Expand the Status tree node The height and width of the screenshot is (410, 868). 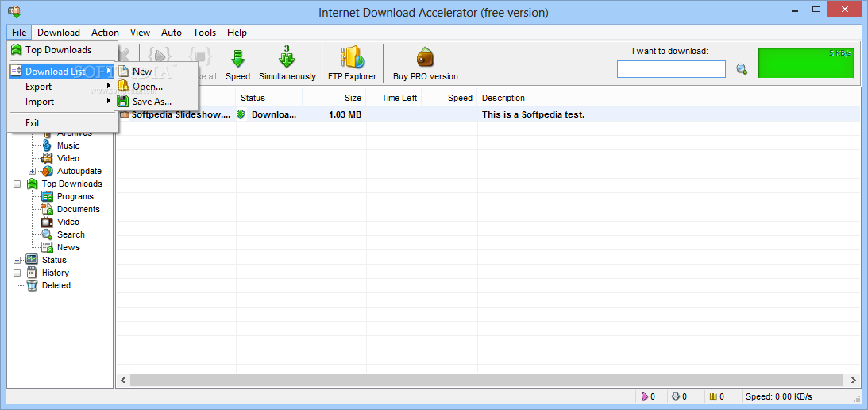click(17, 261)
